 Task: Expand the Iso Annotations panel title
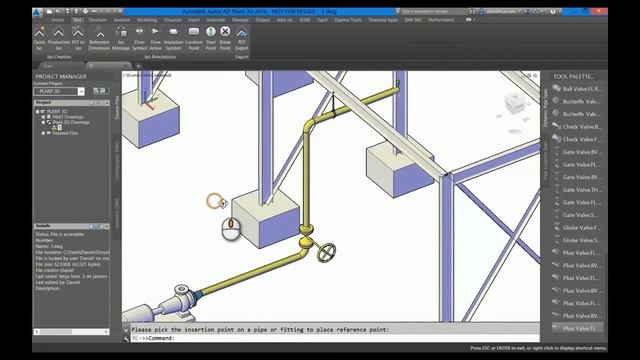160,57
